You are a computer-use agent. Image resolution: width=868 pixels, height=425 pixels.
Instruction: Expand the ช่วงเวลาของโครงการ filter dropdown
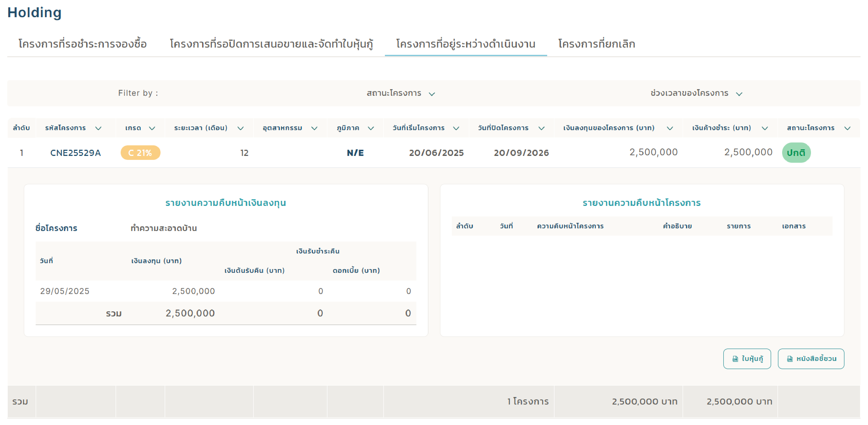(696, 93)
